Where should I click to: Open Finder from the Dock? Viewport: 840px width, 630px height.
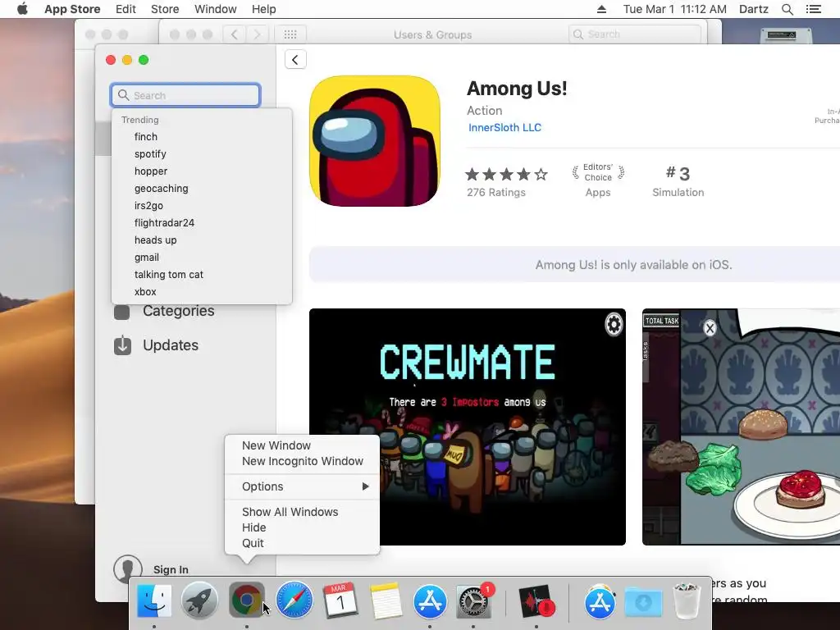tap(154, 600)
